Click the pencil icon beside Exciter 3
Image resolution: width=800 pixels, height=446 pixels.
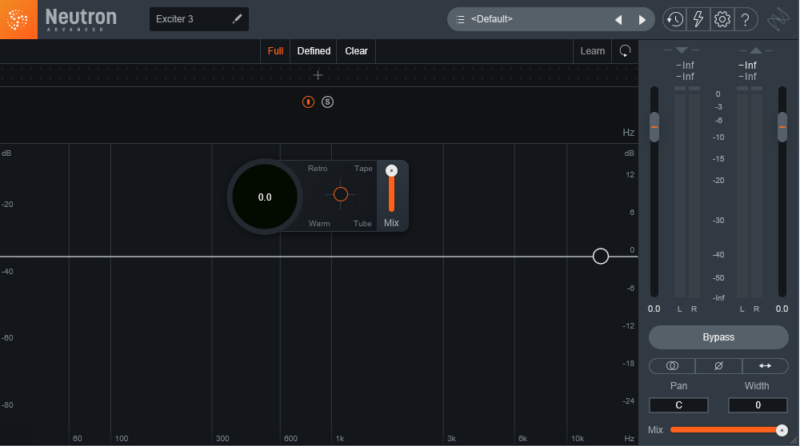pos(237,19)
